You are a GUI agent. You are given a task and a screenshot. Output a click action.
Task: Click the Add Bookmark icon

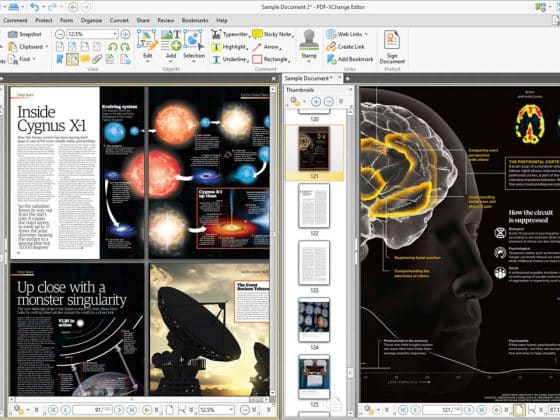(331, 59)
